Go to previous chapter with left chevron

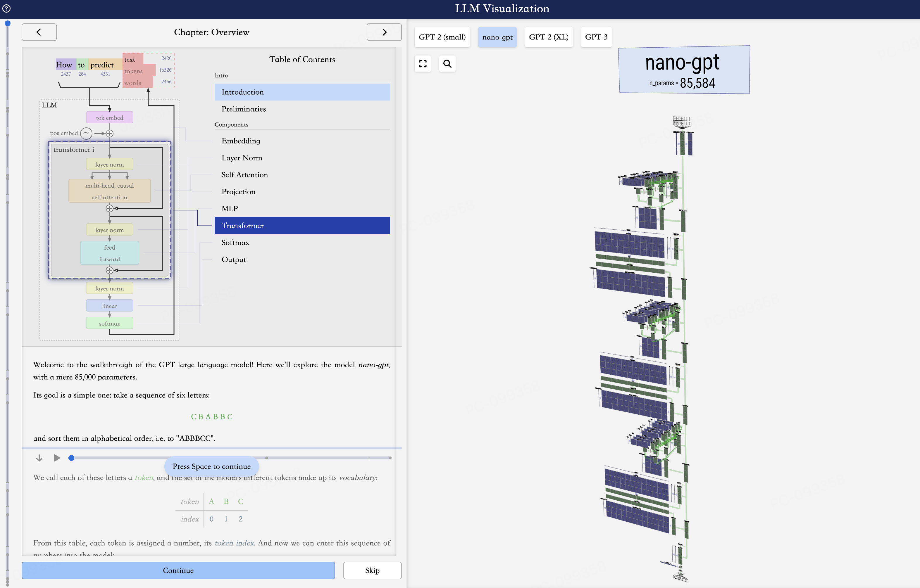pyautogui.click(x=39, y=32)
